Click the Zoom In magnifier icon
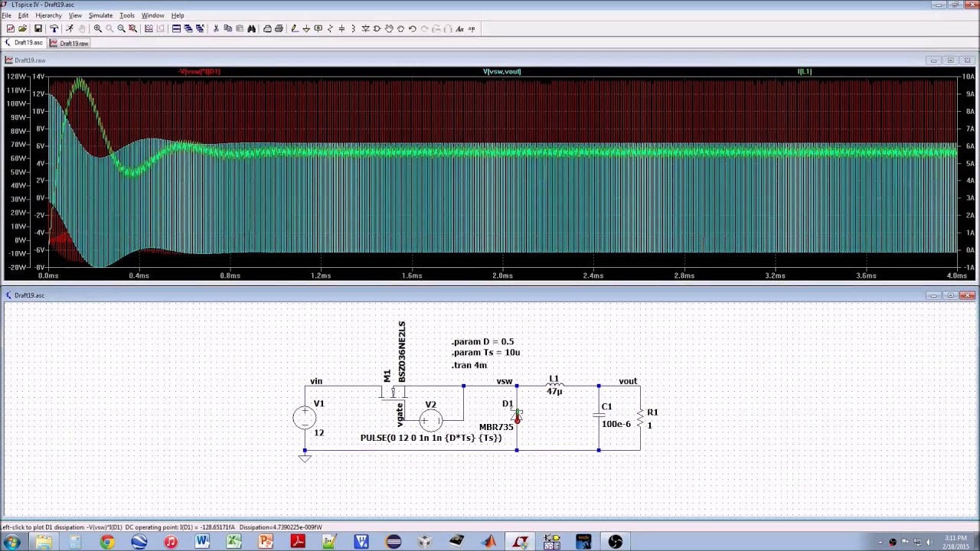Screen dimensions: 980x551 tap(97, 28)
